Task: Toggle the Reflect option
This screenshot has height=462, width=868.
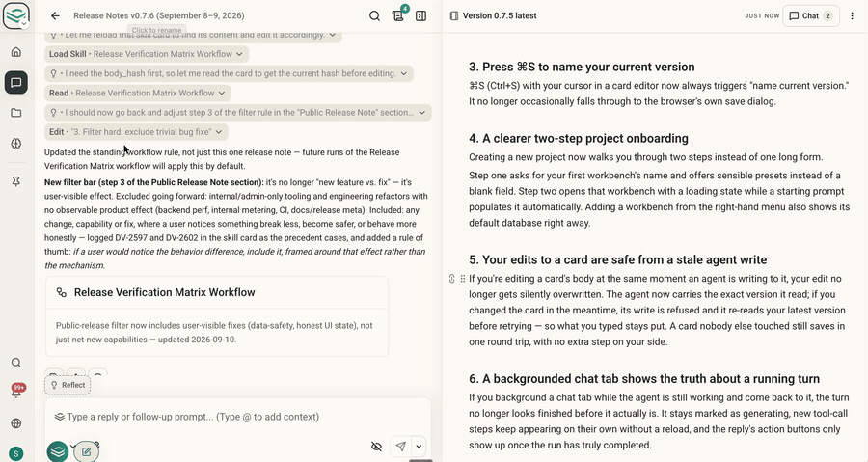Action: point(68,385)
